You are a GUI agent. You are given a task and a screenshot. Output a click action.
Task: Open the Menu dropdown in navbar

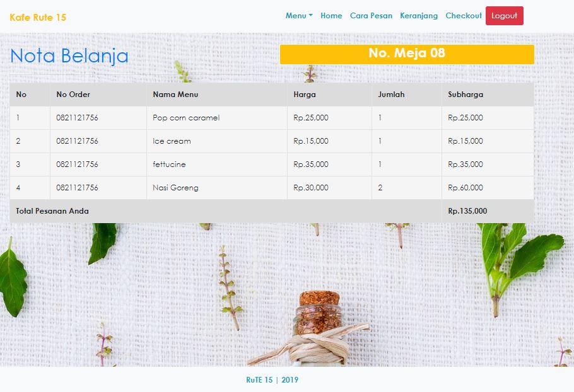(x=299, y=16)
